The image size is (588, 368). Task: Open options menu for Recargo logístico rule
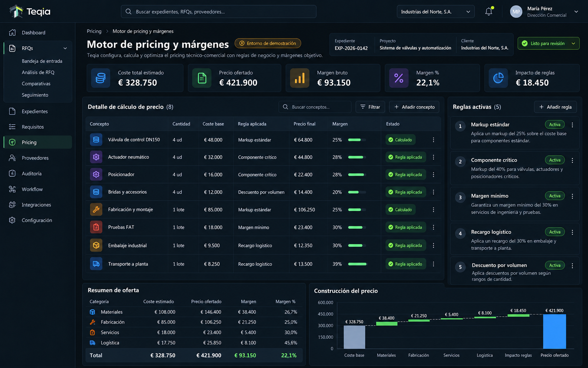572,232
